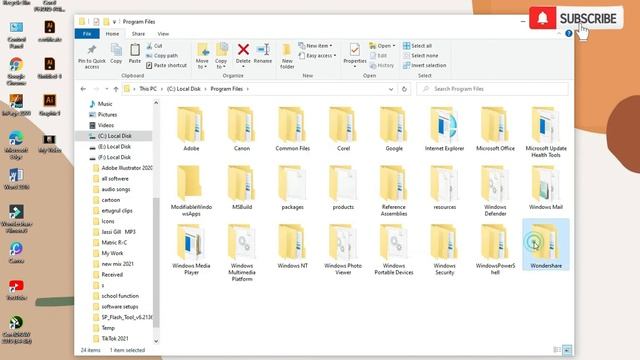640x360 pixels.
Task: Select Music in navigation pane
Action: point(105,104)
